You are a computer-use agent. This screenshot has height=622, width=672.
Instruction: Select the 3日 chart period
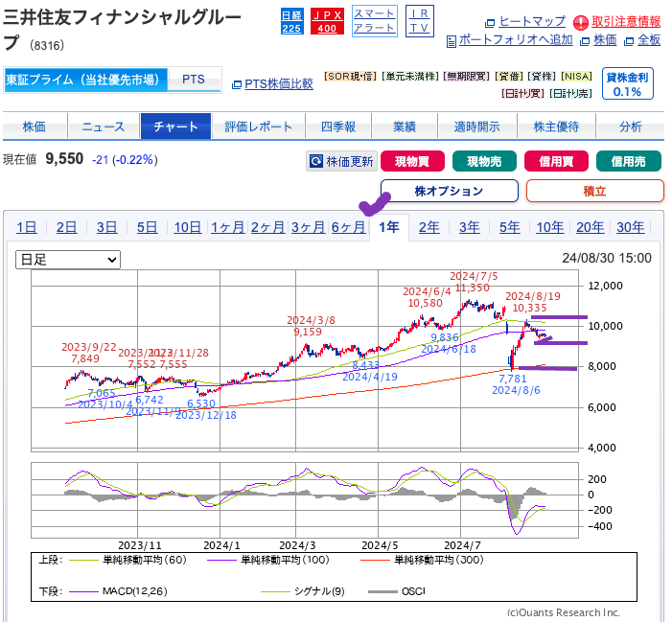pos(107,227)
